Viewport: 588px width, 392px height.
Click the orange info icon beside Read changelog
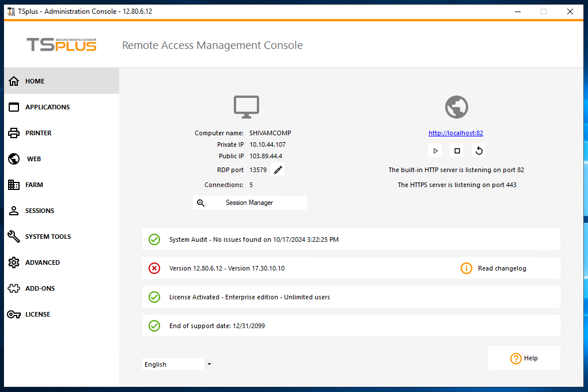(466, 268)
